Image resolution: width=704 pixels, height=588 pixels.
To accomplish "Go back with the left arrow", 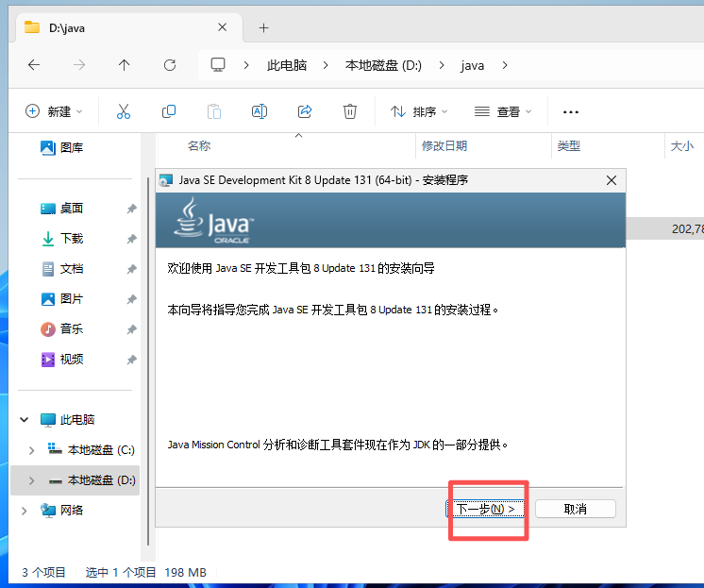I will (34, 65).
